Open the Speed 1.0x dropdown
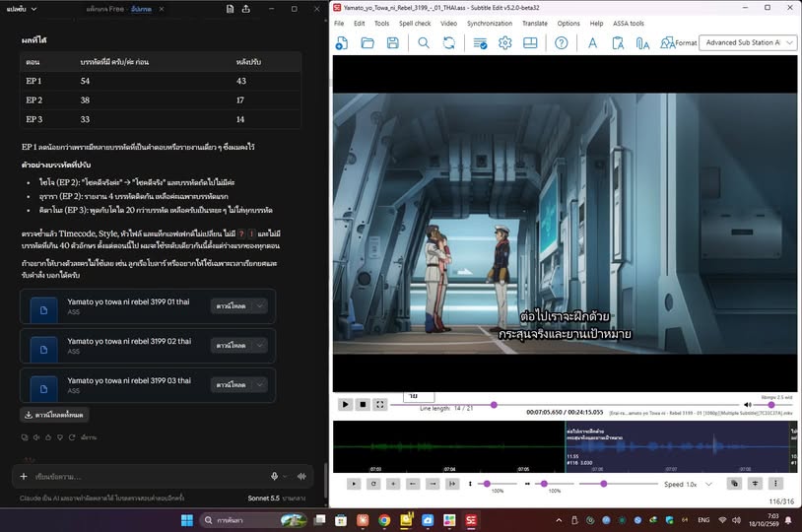Image resolution: width=802 pixels, height=532 pixels. coord(699,484)
